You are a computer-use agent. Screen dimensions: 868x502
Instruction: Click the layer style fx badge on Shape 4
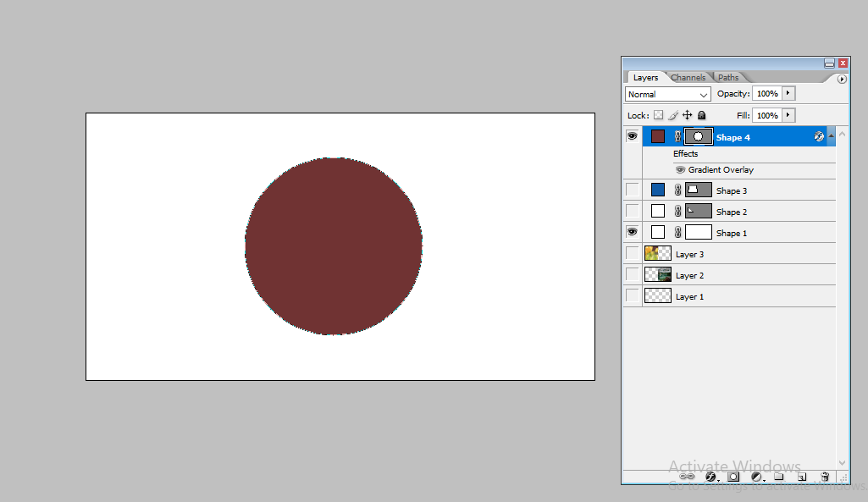pyautogui.click(x=819, y=136)
